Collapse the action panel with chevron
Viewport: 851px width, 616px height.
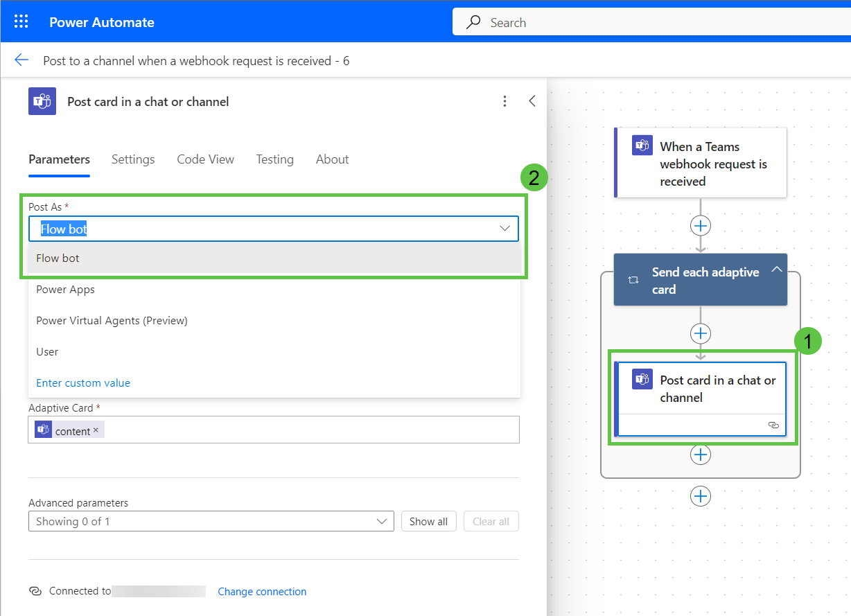(532, 101)
